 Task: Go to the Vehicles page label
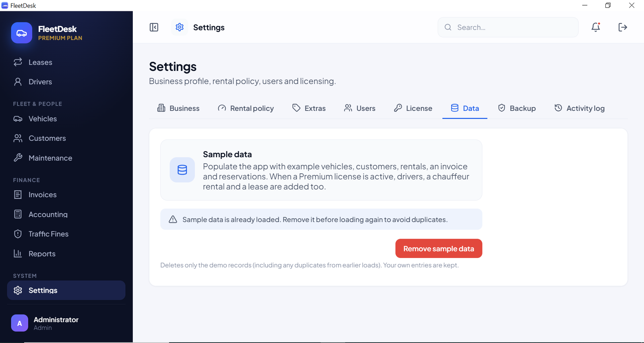point(43,119)
